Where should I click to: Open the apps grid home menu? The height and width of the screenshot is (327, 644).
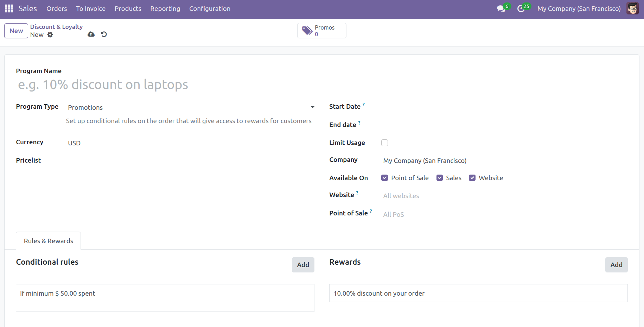tap(9, 8)
